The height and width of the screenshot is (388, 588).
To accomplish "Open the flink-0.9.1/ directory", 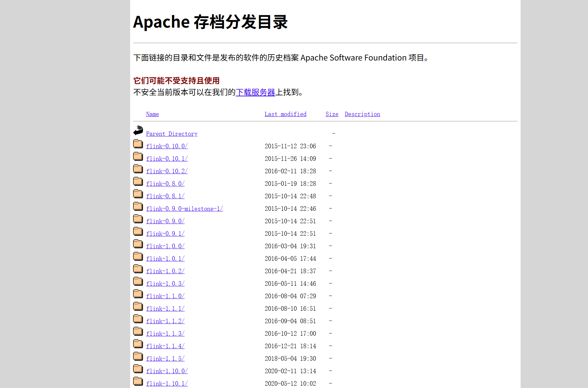I will [165, 233].
